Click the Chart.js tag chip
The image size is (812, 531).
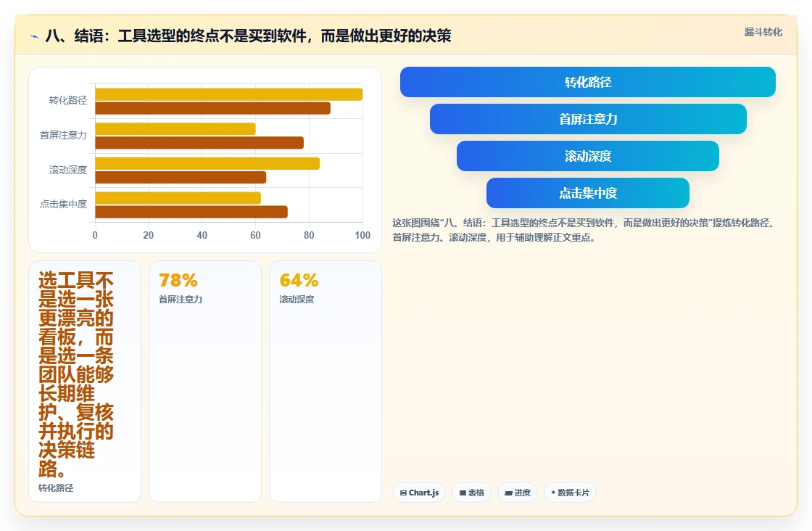(x=419, y=493)
